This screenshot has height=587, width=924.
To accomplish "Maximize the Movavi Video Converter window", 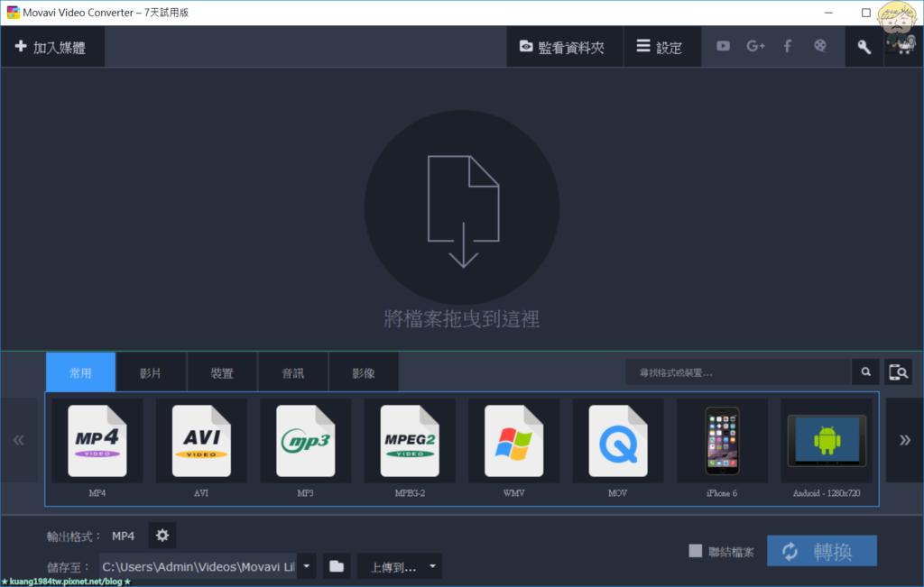I will tap(865, 13).
